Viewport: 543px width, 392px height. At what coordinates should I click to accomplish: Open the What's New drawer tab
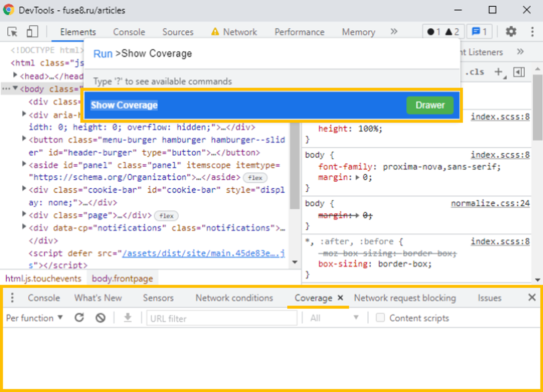point(98,298)
